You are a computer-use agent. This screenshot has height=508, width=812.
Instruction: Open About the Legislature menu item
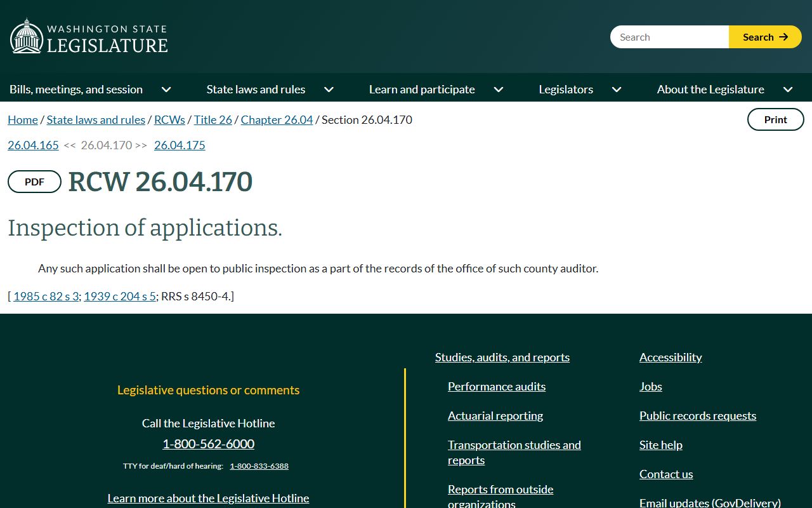pos(710,90)
